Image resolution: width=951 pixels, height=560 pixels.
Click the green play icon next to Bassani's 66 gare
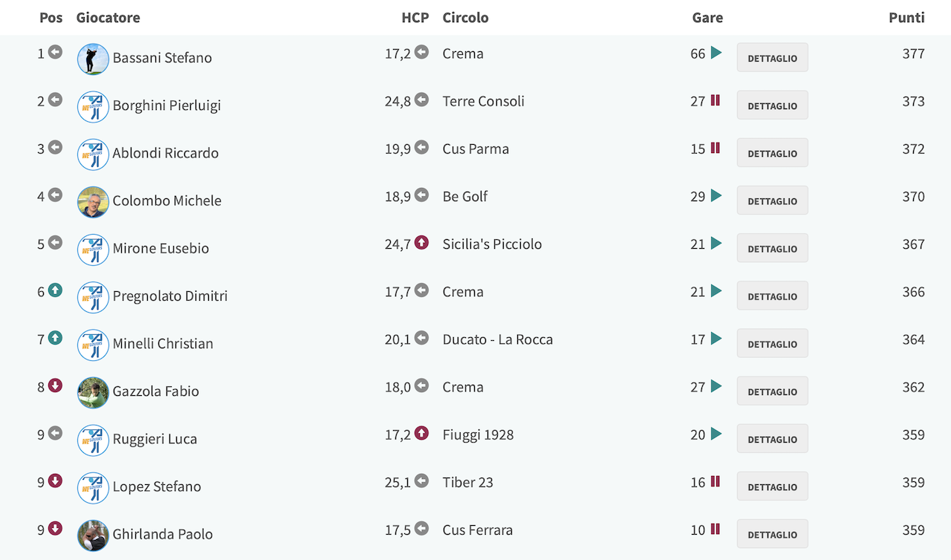click(x=716, y=53)
